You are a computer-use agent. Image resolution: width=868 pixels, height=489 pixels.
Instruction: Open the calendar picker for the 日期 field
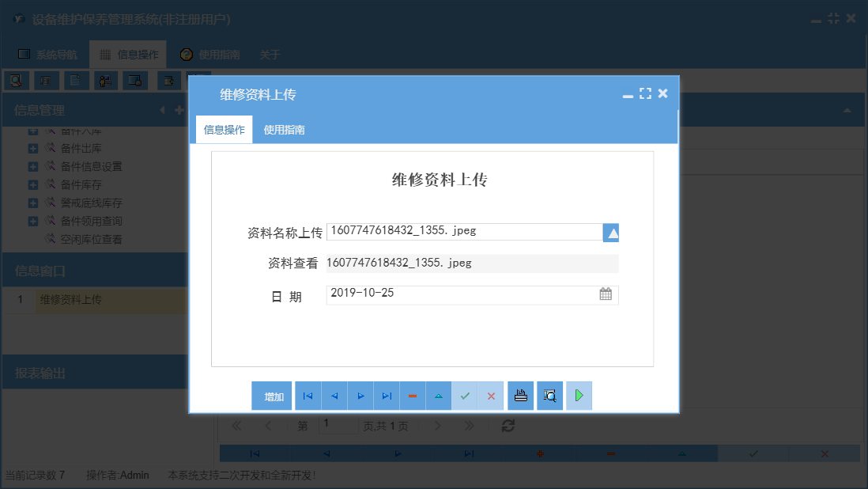[606, 293]
